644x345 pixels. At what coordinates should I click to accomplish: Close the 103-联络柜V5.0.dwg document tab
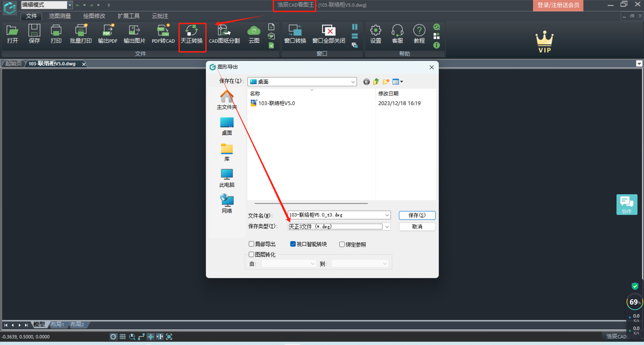click(84, 64)
